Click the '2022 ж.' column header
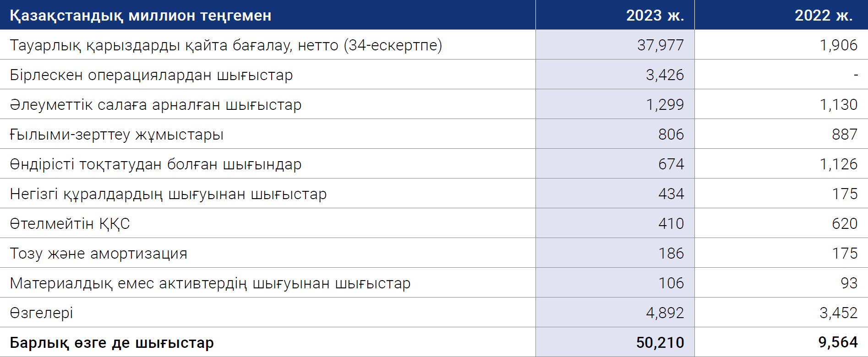868x357 pixels. 824,16
